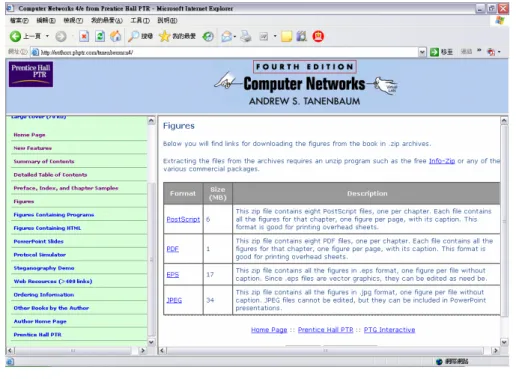Open Home Page in the sidebar
516x379 pixels.
pyautogui.click(x=29, y=135)
